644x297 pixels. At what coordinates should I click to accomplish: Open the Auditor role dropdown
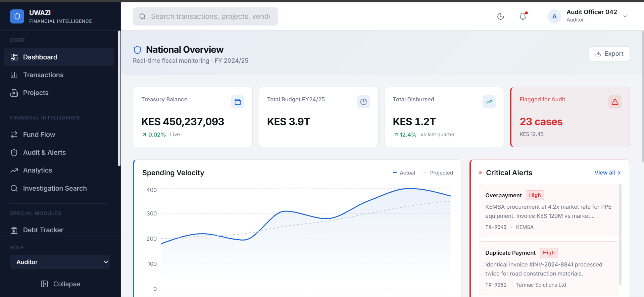(x=60, y=262)
